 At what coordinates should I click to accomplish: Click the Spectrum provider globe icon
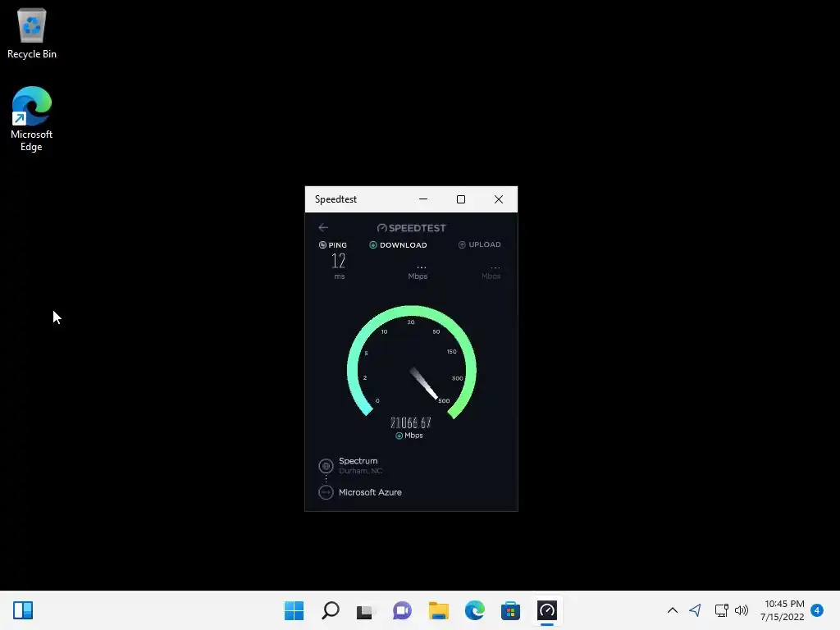(x=326, y=466)
